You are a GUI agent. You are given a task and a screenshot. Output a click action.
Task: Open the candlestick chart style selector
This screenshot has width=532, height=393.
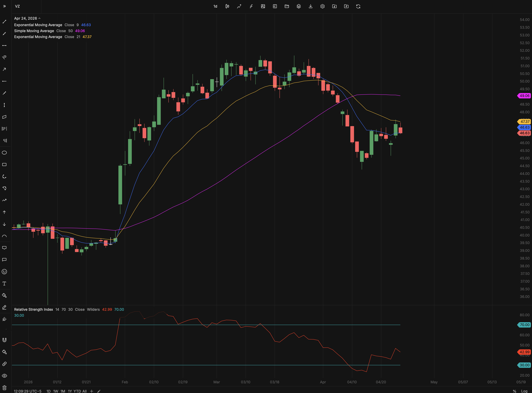pos(227,6)
